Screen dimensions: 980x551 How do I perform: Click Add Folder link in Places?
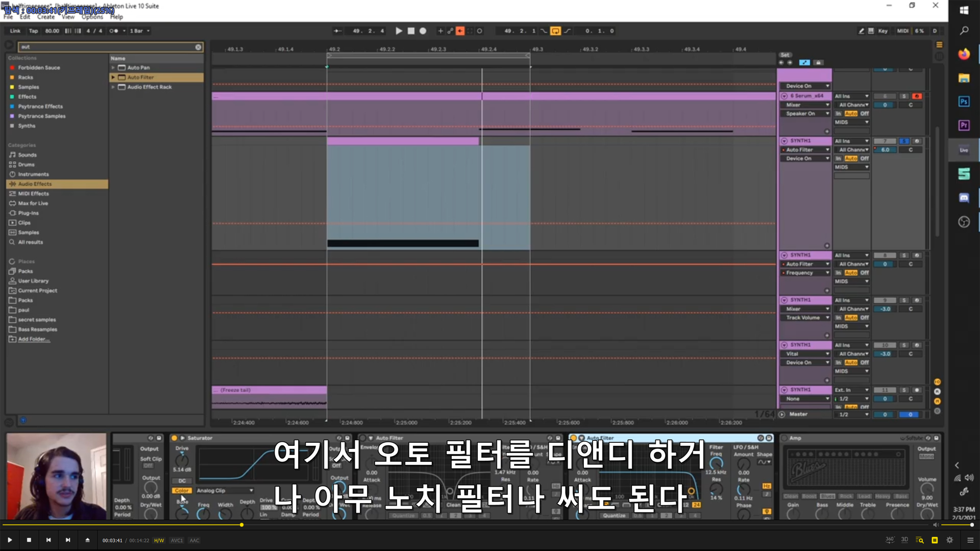(x=34, y=339)
